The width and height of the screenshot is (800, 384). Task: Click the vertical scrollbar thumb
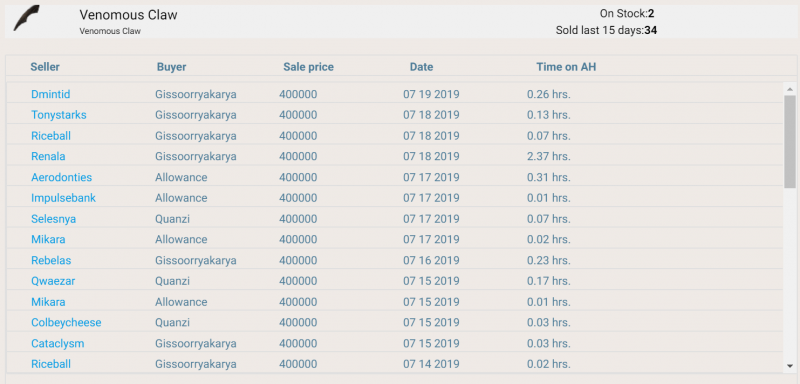click(790, 142)
